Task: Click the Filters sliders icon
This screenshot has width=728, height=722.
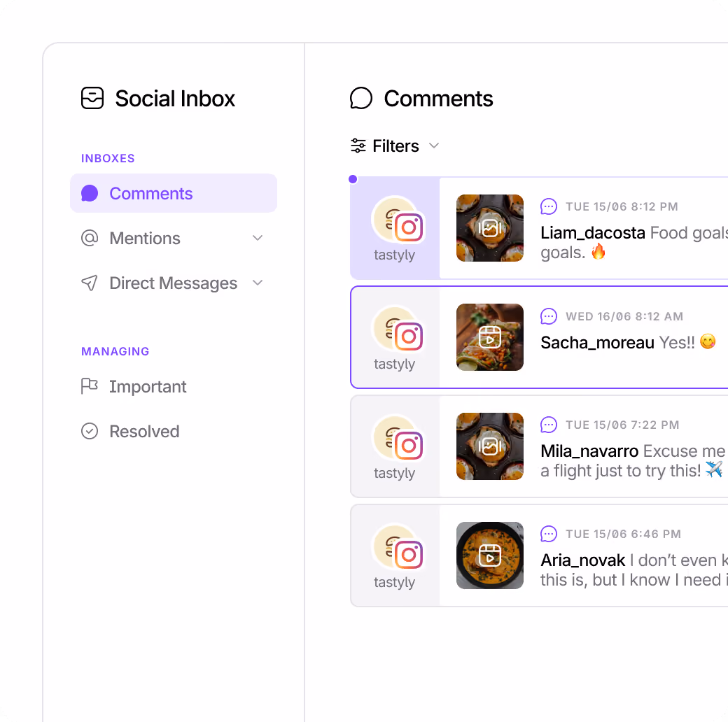Action: tap(358, 146)
